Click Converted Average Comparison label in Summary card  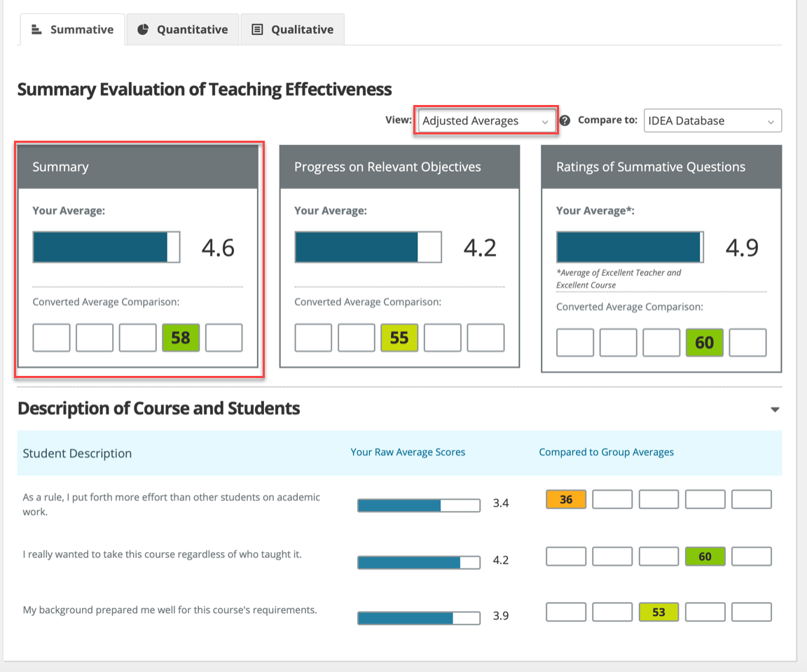tap(106, 302)
